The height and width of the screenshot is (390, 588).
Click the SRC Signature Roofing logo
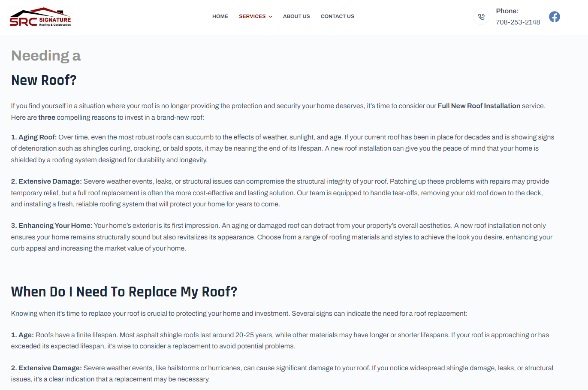coord(40,17)
